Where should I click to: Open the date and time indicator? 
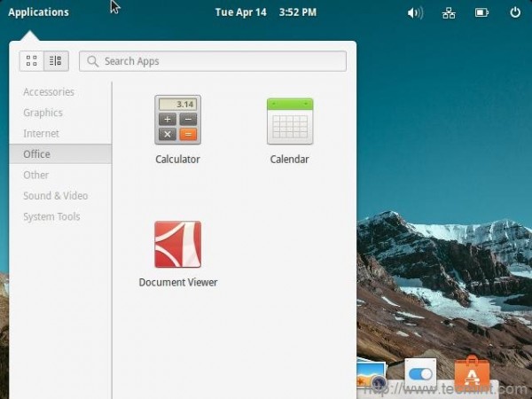[x=266, y=12]
